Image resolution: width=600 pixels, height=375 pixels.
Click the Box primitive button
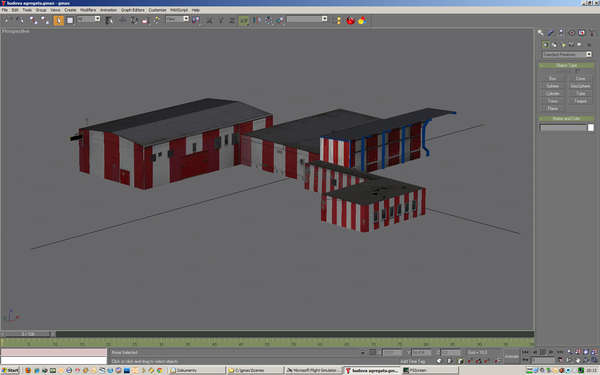pos(552,78)
